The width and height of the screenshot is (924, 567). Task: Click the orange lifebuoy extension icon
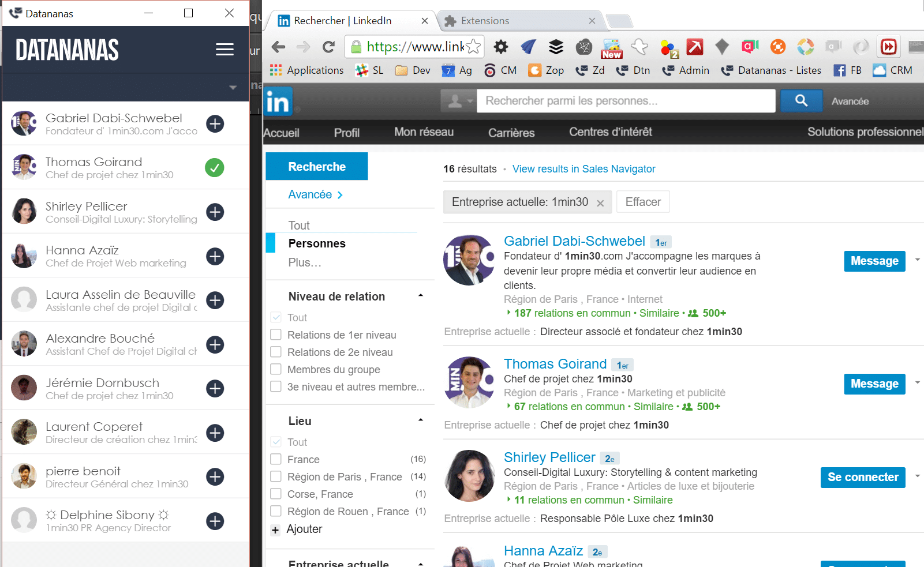pos(778,47)
